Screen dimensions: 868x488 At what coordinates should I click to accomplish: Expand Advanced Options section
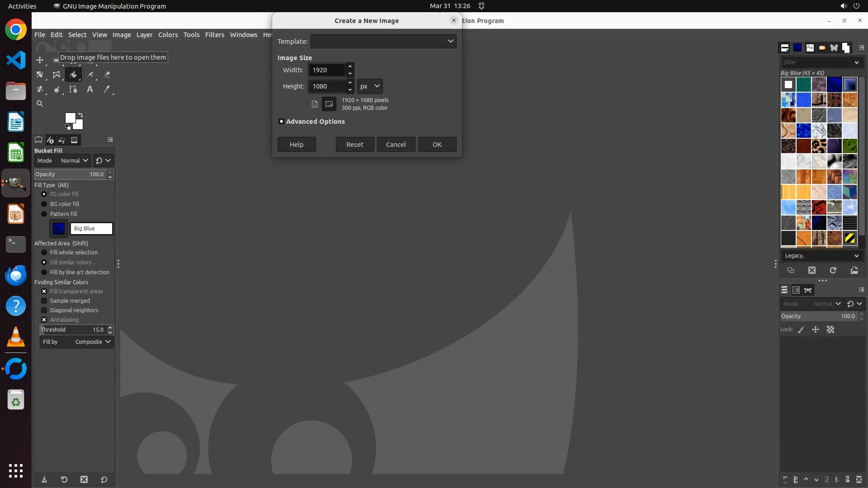tap(281, 122)
